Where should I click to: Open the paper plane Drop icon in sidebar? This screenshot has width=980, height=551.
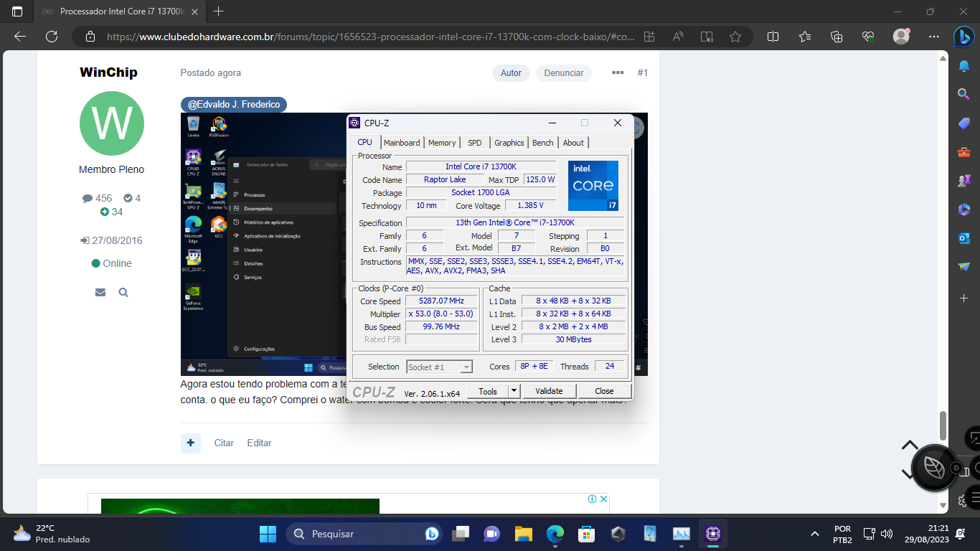[x=963, y=266]
